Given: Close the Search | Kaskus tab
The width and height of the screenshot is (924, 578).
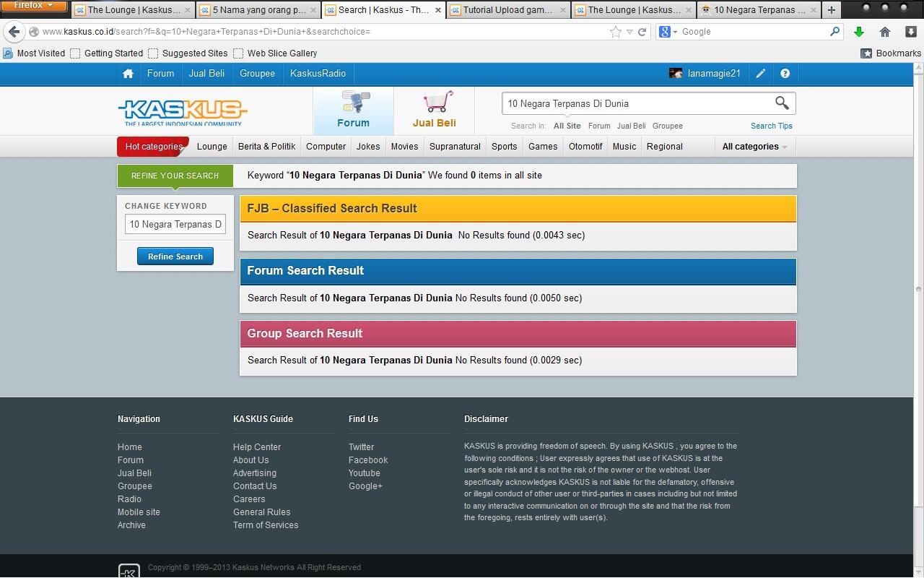Looking at the screenshot, I should coord(437,10).
